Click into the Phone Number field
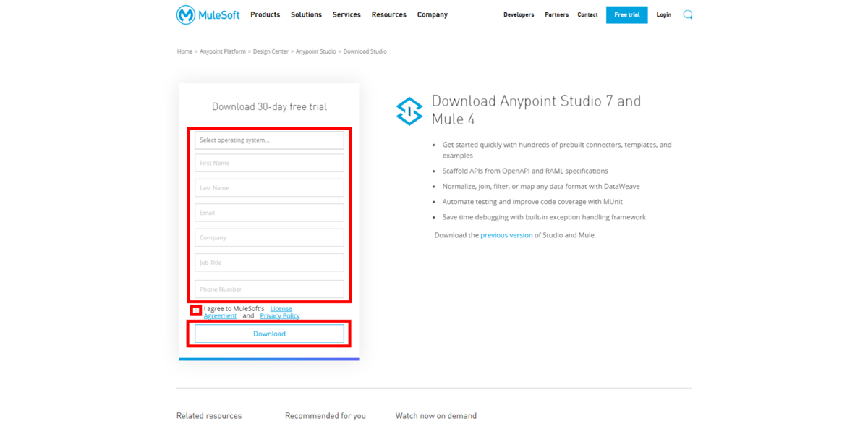 pos(269,289)
